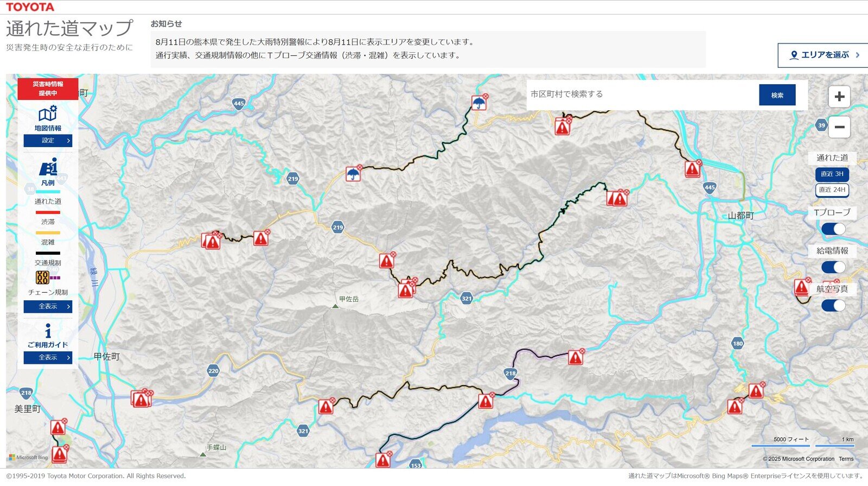868x486 pixels.
Task: Click the 市区町村で検索する search field
Action: [x=640, y=94]
